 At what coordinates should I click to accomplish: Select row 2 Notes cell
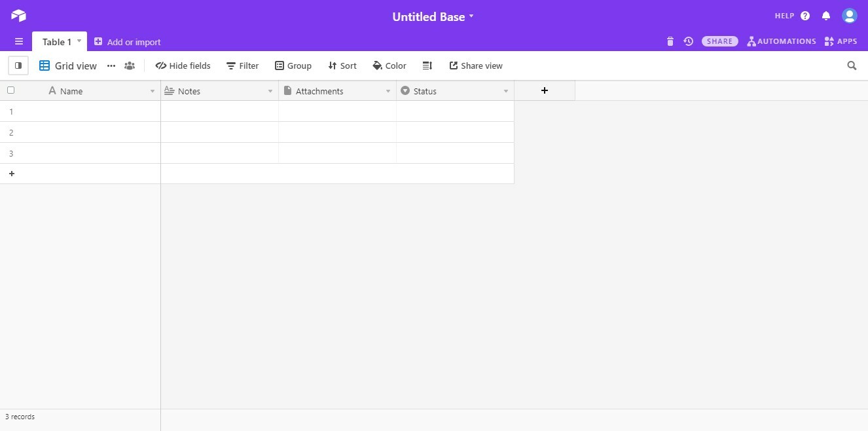219,132
